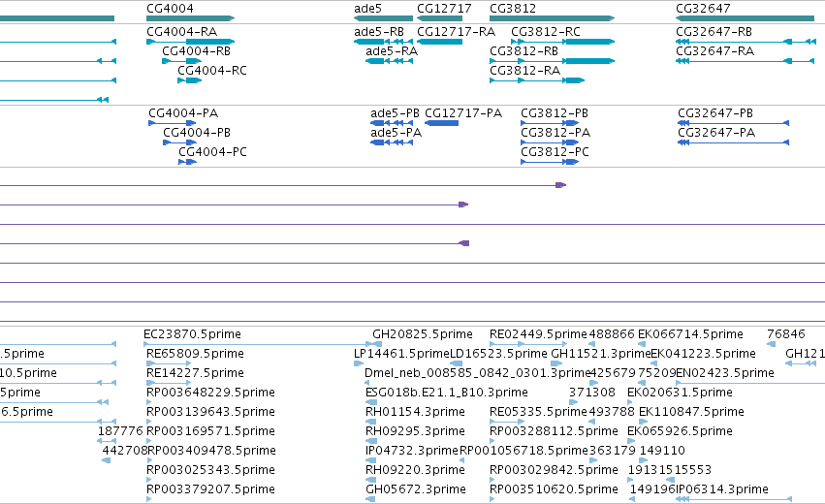825x504 pixels.
Task: Click EST IP06314.3prime
Action: coord(722,489)
